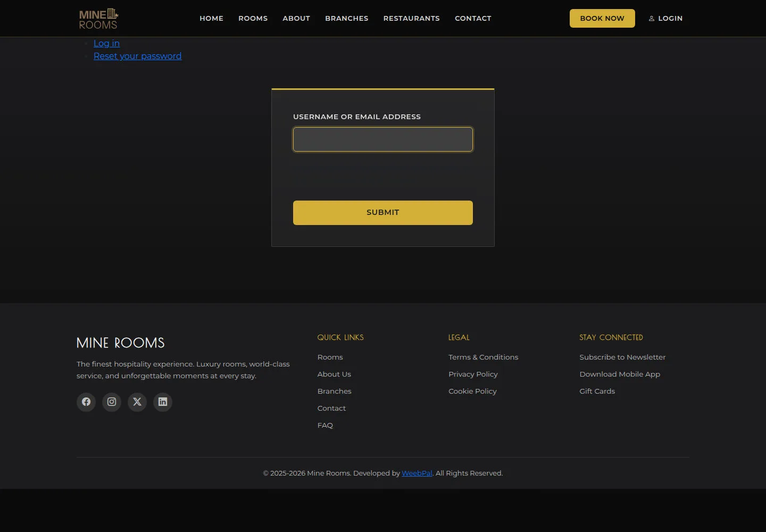Open the ABOUT menu item
This screenshot has height=532, width=766.
(x=296, y=18)
